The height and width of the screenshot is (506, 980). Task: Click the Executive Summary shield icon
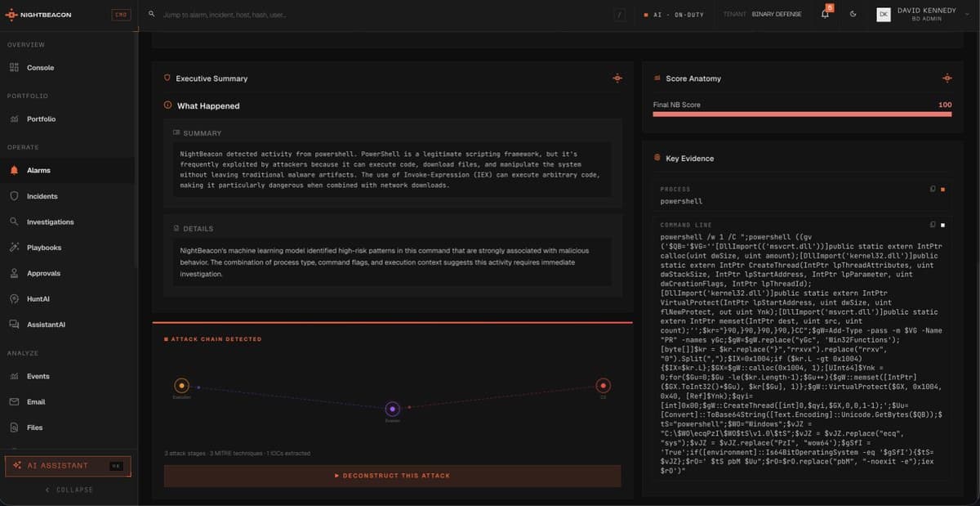click(167, 78)
